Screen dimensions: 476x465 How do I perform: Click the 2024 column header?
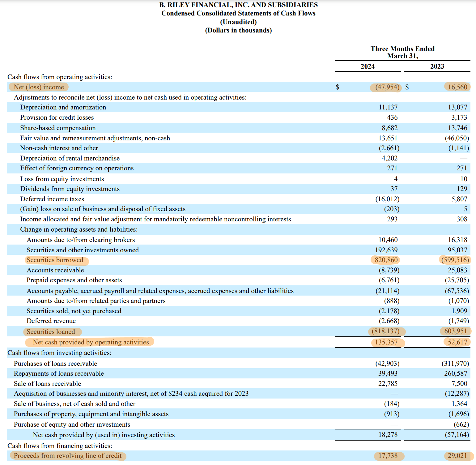point(368,66)
